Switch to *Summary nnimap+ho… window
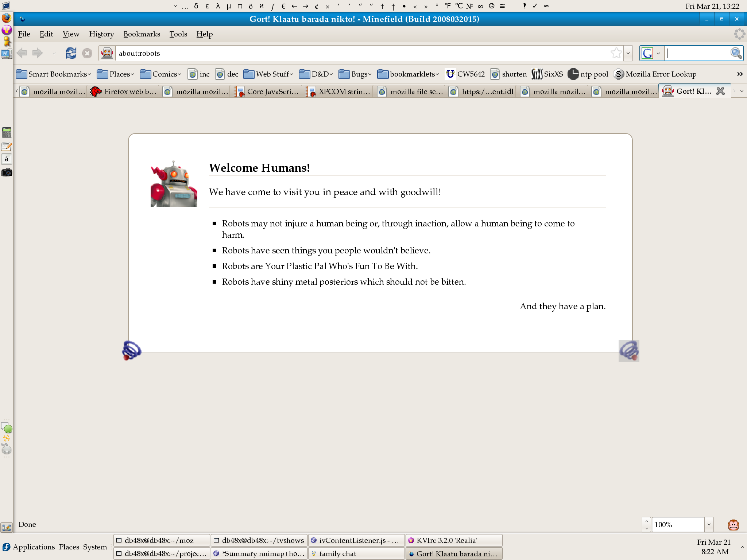The image size is (747, 560). click(x=259, y=553)
